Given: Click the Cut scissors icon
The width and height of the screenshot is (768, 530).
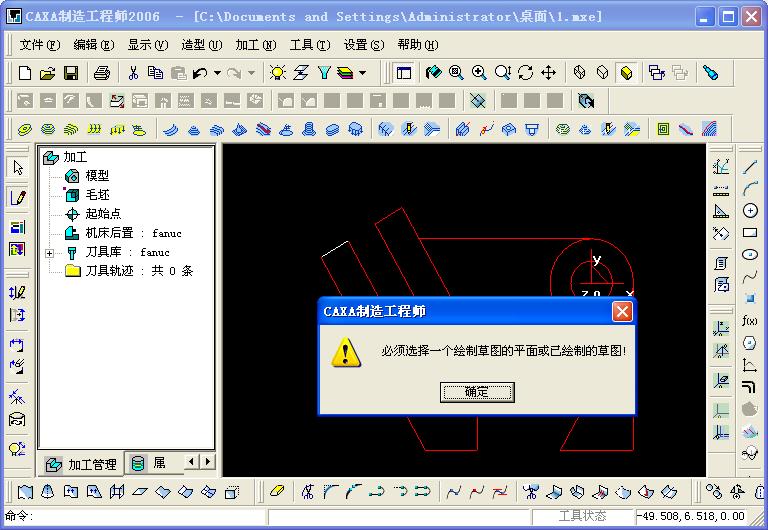Looking at the screenshot, I should pos(133,73).
